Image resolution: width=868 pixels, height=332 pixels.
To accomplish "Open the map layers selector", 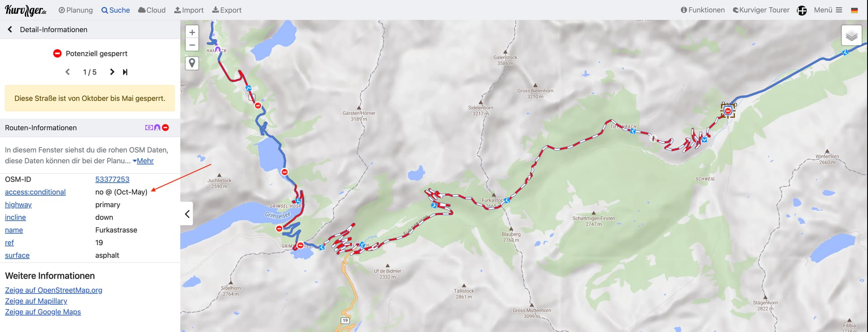I will tap(851, 35).
